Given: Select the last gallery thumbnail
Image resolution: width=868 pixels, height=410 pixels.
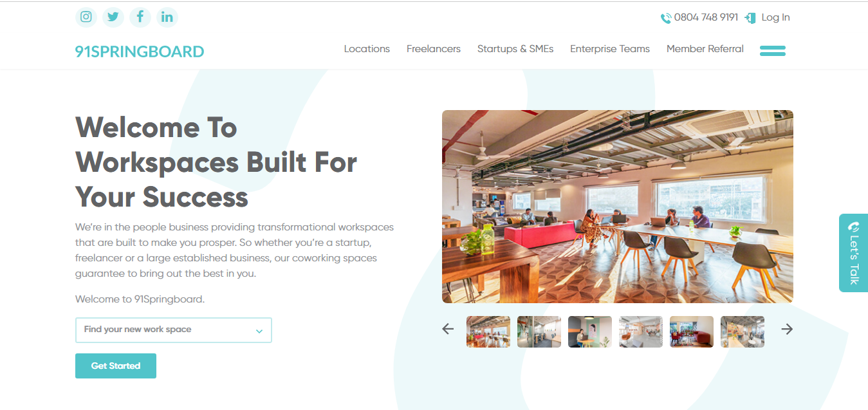Looking at the screenshot, I should (743, 331).
